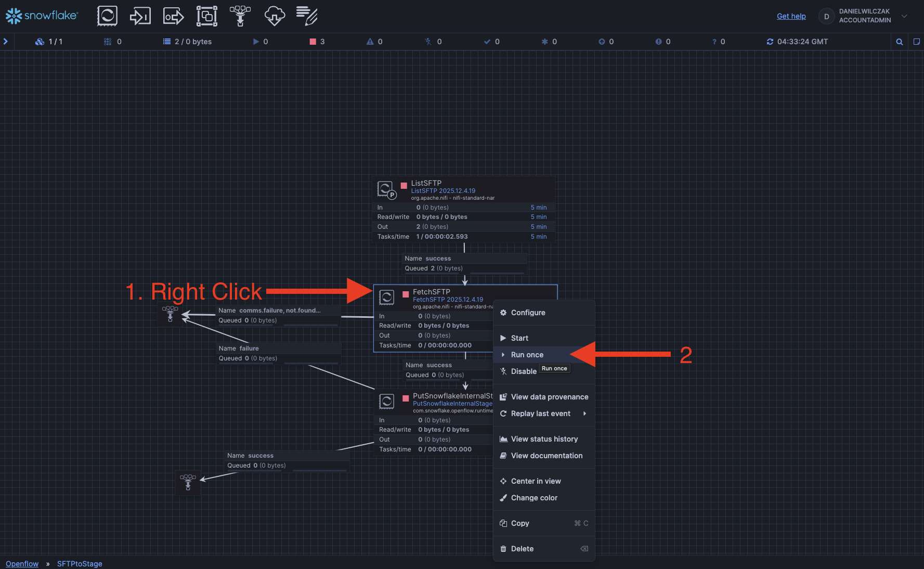This screenshot has width=924, height=569.
Task: Start the FetchSFTP processor from menu
Action: (x=519, y=338)
